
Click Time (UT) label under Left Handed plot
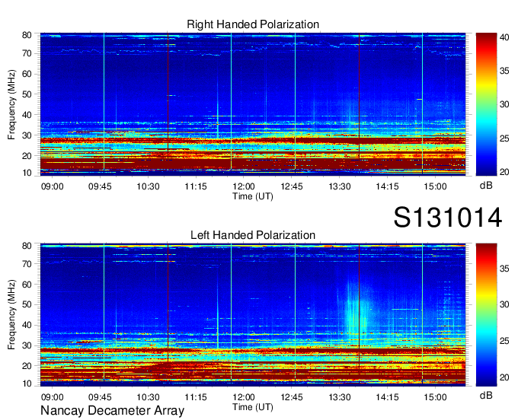click(253, 407)
